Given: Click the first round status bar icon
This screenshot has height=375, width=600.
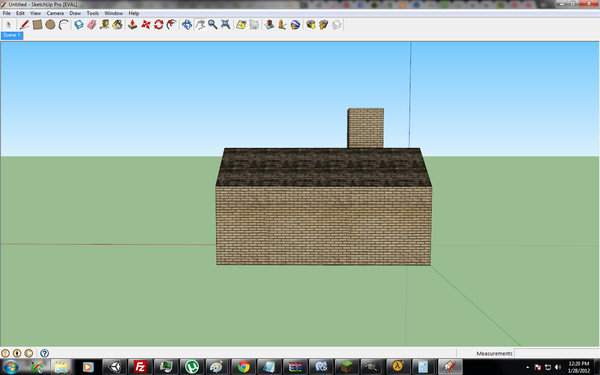Looking at the screenshot, I should click(x=5, y=353).
